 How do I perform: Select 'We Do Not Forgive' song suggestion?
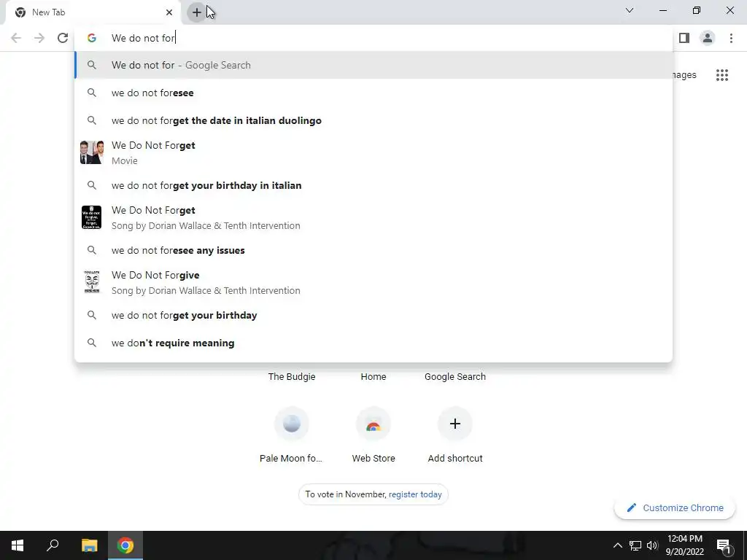[373, 282]
